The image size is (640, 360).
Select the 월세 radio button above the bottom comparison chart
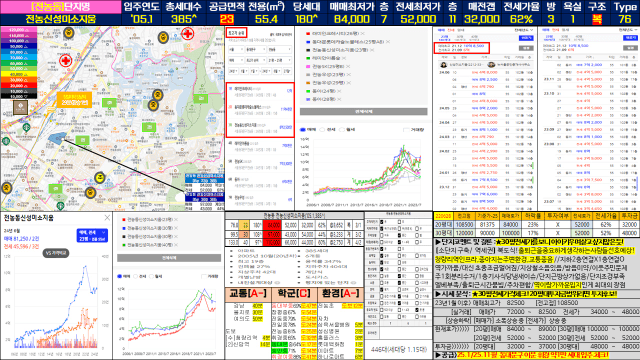click(x=151, y=276)
